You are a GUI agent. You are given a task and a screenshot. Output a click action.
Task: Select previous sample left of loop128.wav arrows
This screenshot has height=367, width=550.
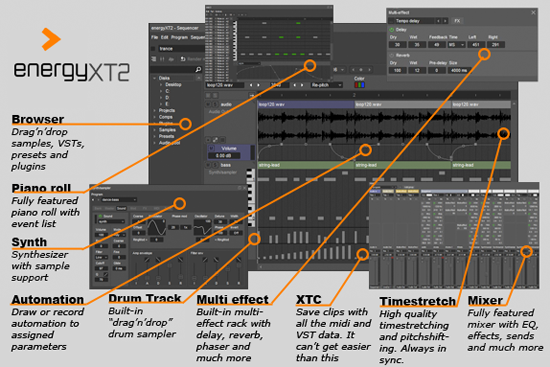(251, 85)
